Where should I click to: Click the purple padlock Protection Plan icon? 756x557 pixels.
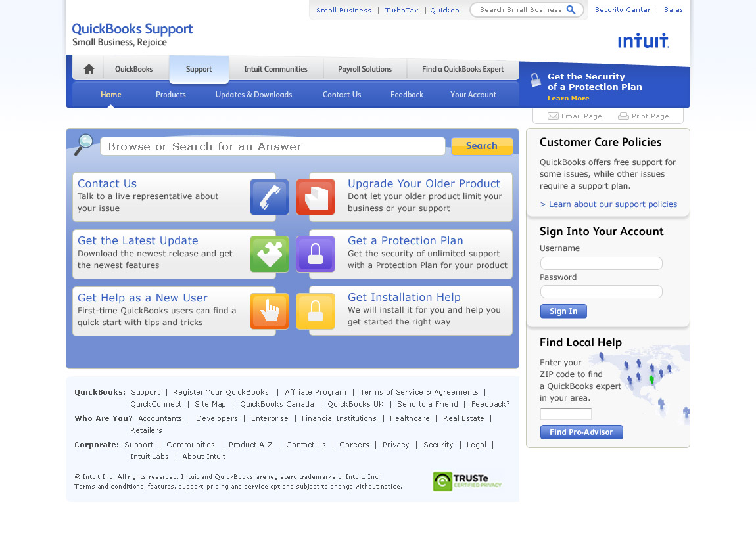316,254
